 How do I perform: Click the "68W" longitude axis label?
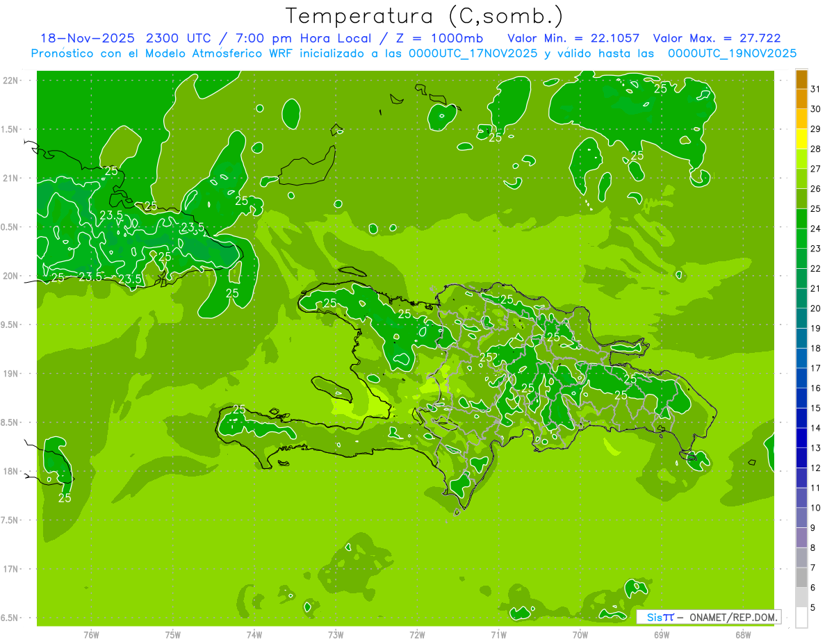[x=743, y=635]
